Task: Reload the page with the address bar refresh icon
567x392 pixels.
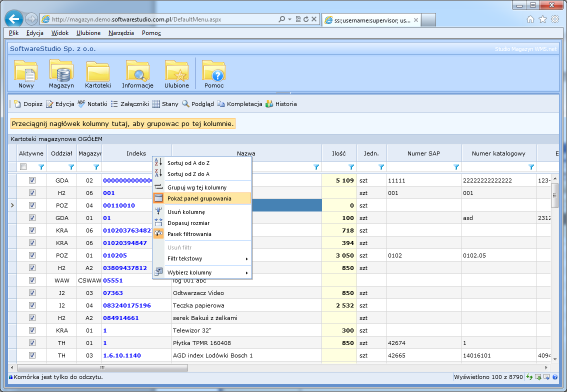Action: point(306,19)
